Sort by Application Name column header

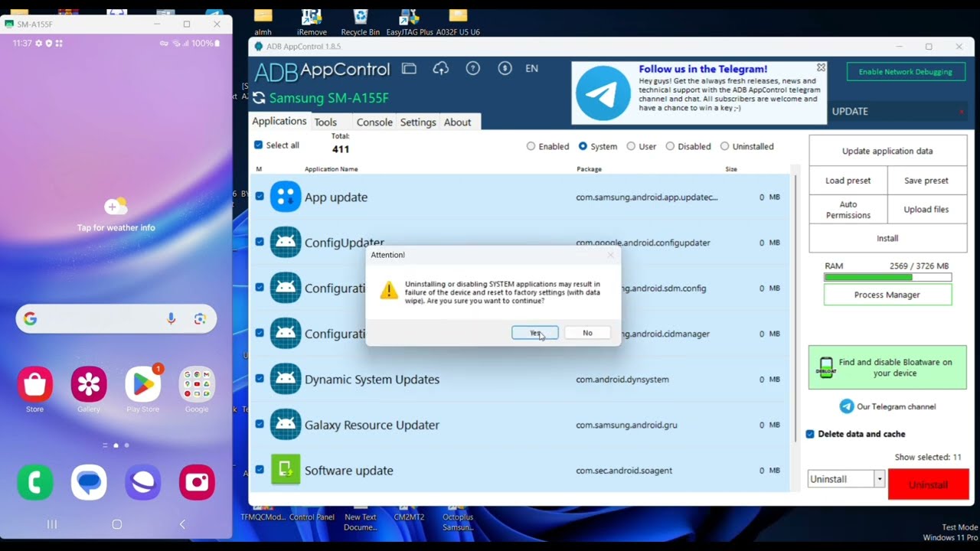click(x=331, y=169)
